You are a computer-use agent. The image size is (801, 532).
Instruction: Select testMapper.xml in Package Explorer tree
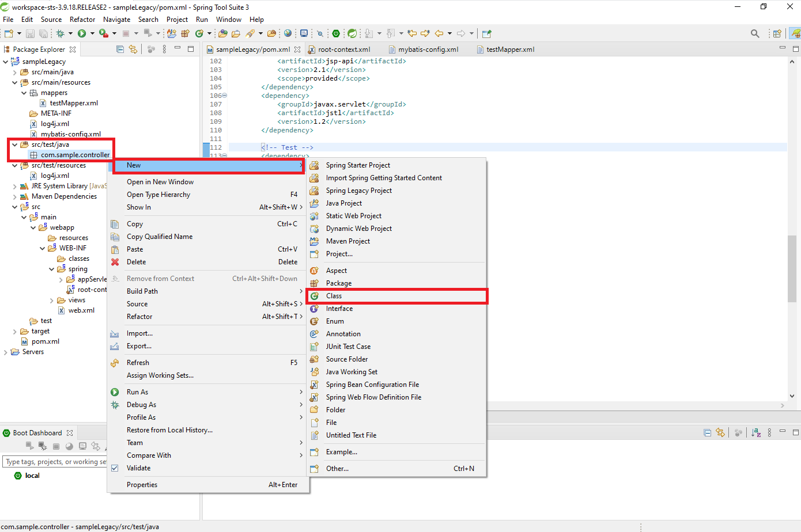click(x=74, y=103)
